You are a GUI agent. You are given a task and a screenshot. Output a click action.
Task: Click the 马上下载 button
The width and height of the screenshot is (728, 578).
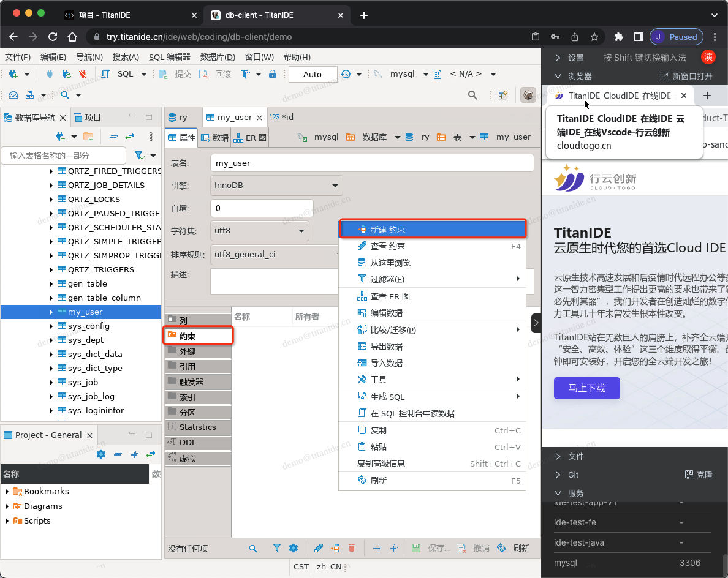pos(586,388)
